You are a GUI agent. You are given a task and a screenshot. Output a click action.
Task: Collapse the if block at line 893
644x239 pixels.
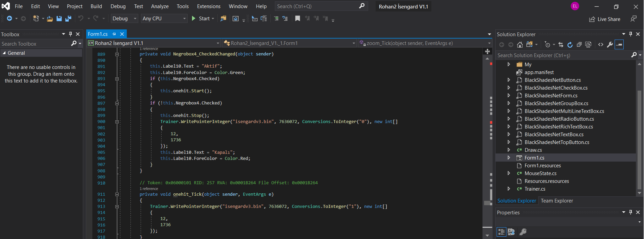(x=117, y=79)
